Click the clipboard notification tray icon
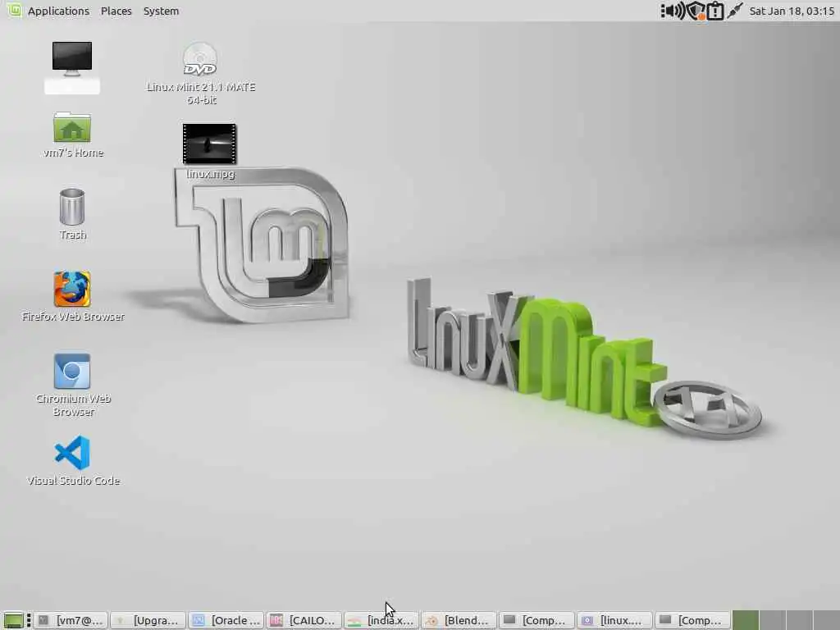Image resolution: width=840 pixels, height=630 pixels. 715,11
